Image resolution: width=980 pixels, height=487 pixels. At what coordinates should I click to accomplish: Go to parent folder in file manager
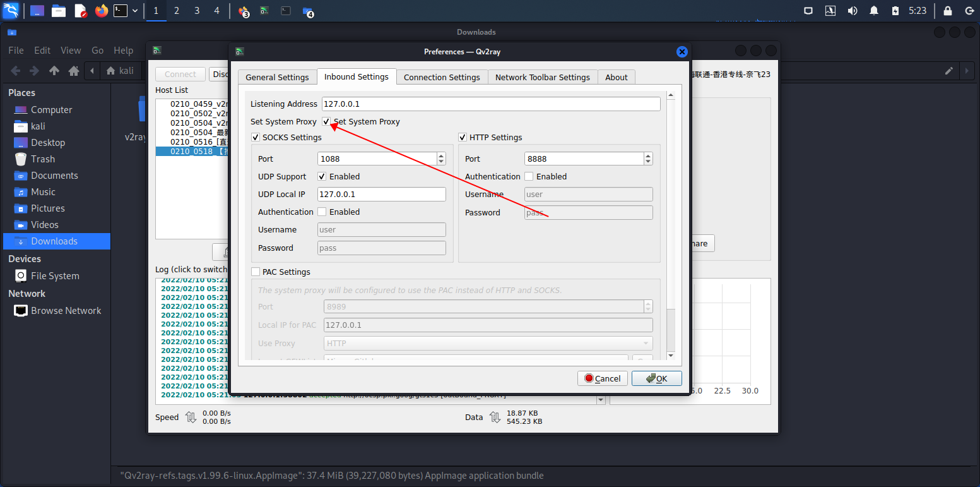click(x=54, y=71)
